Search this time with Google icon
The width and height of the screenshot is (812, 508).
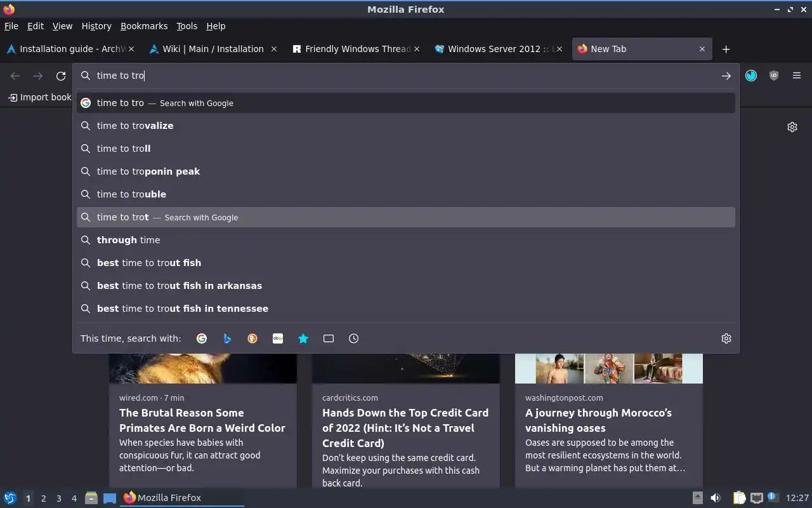coord(202,338)
